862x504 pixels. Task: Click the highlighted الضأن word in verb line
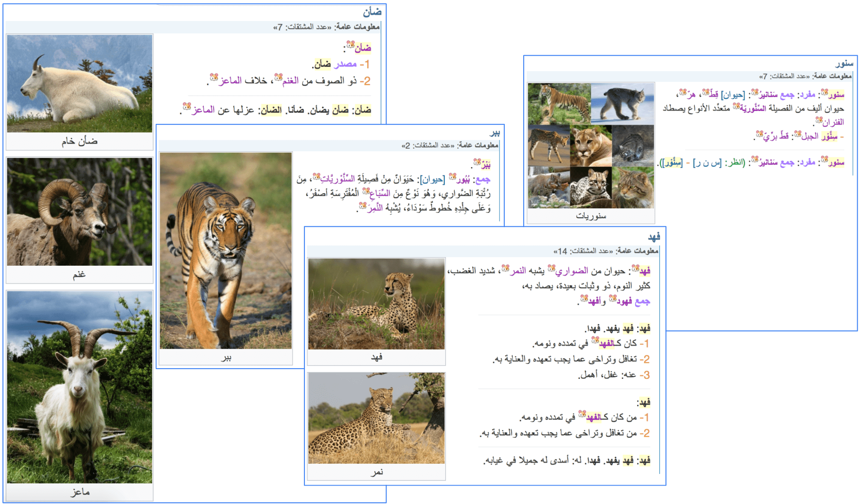click(271, 110)
